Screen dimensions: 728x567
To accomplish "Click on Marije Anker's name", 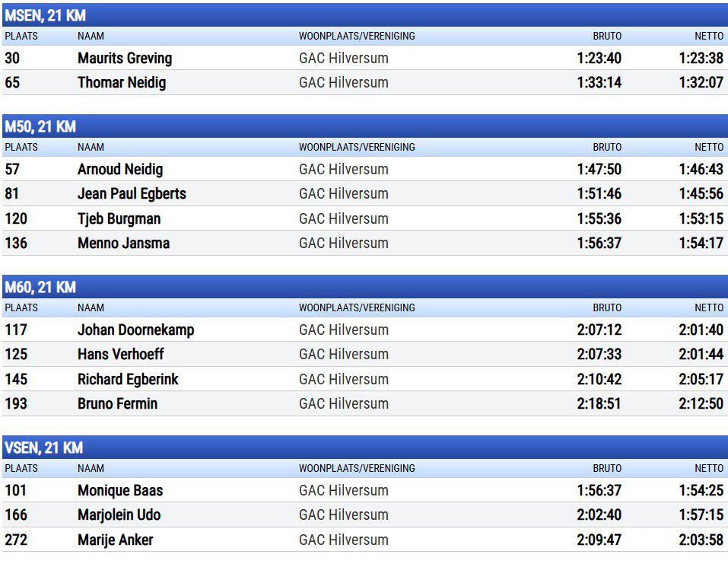I will tap(115, 540).
